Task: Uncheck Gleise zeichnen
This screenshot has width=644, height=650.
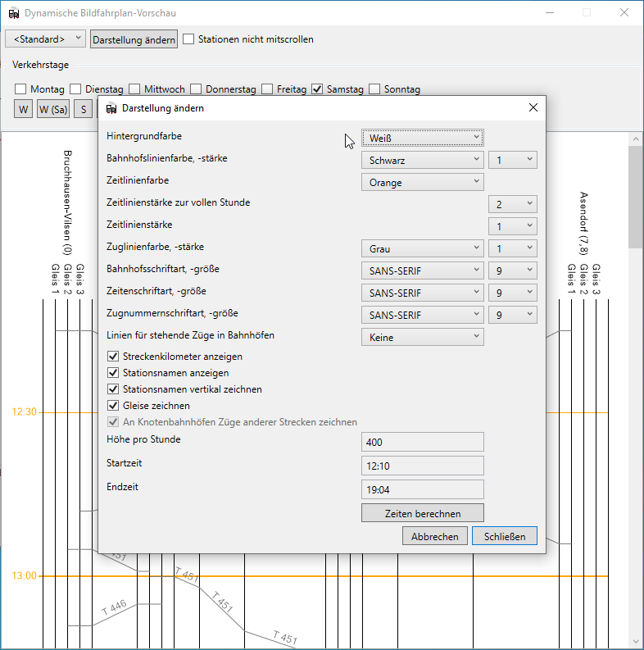Action: pos(113,406)
